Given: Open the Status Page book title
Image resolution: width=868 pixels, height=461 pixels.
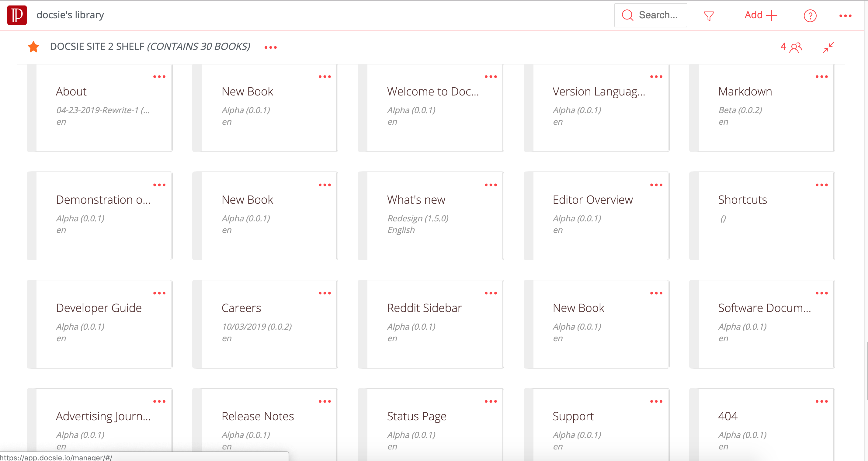Looking at the screenshot, I should [417, 417].
